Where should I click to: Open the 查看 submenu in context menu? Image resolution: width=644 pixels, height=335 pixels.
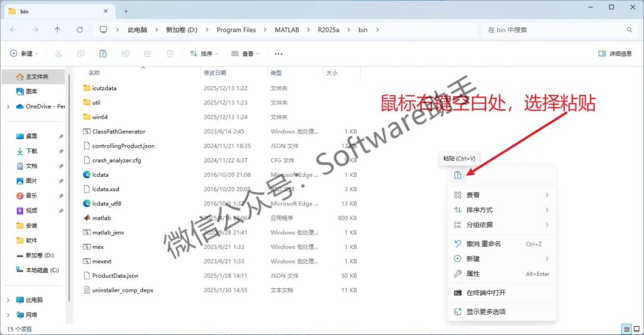tap(501, 195)
